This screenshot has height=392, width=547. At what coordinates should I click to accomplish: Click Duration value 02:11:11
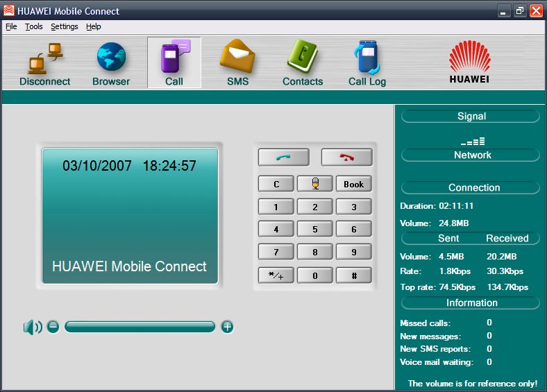point(456,206)
